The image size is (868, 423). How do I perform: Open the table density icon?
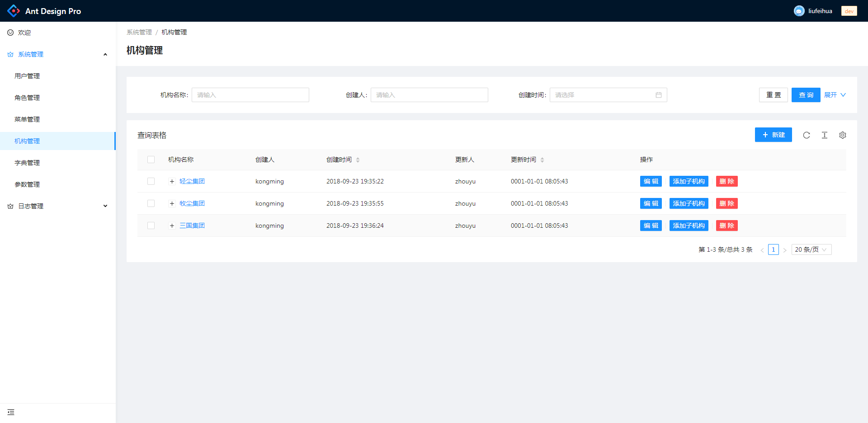825,135
